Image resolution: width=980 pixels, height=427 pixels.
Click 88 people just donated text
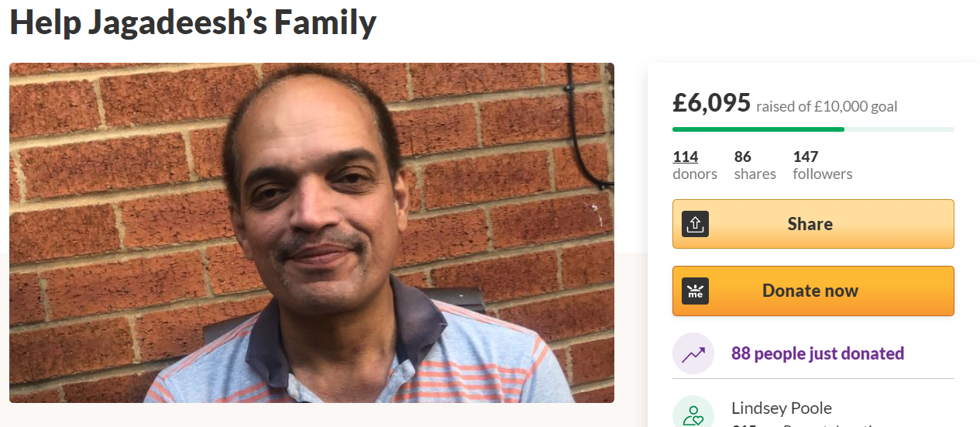(817, 353)
